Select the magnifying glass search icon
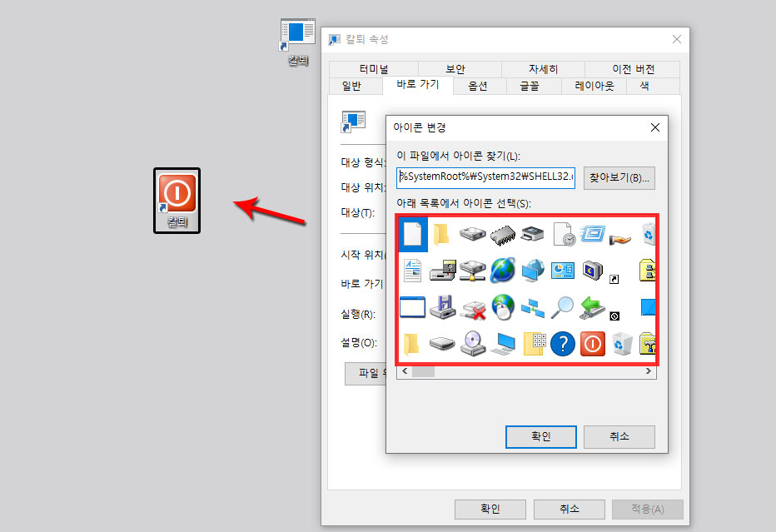The width and height of the screenshot is (776, 532). (564, 307)
